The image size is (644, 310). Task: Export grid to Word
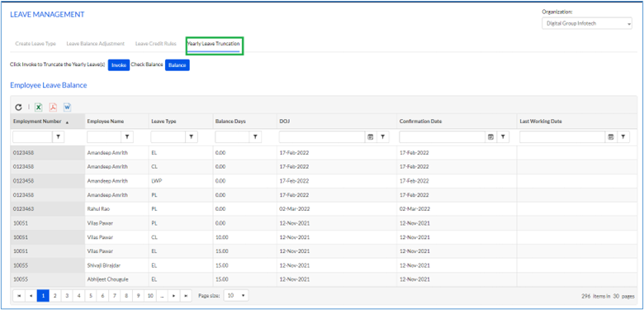(67, 107)
